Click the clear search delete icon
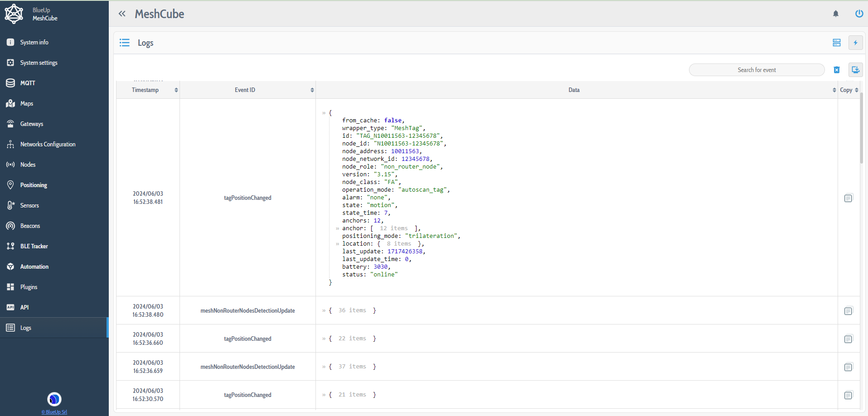 [836, 70]
